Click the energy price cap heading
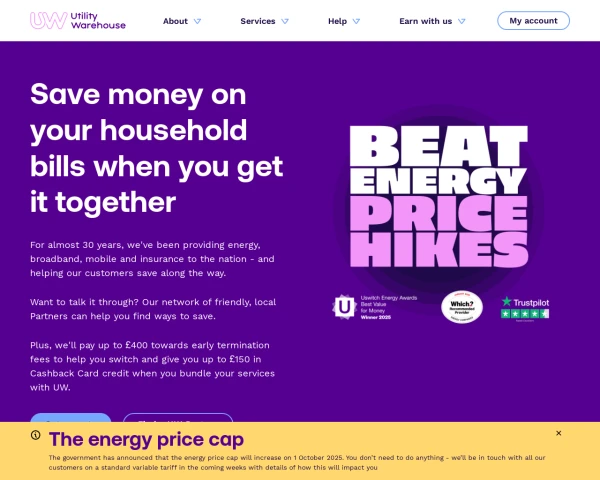 click(x=146, y=439)
